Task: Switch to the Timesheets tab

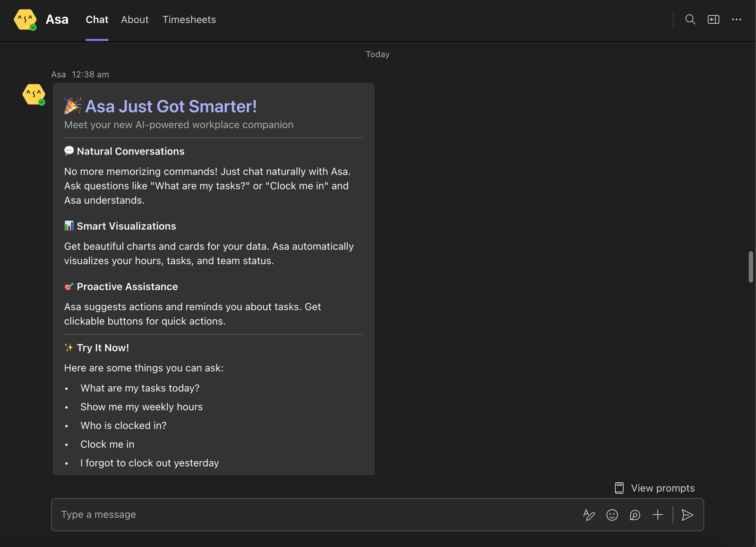Action: click(189, 19)
